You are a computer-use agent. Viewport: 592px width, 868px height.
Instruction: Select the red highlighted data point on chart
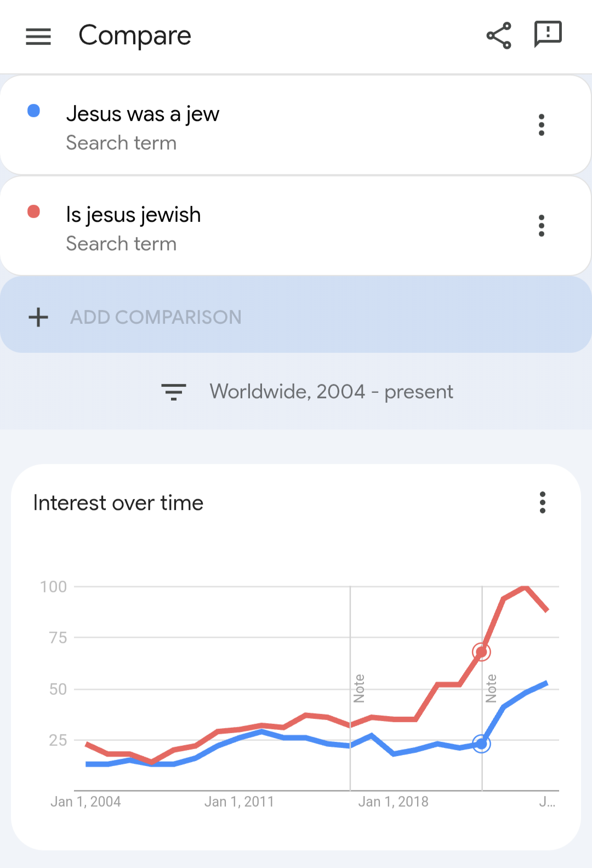point(481,652)
